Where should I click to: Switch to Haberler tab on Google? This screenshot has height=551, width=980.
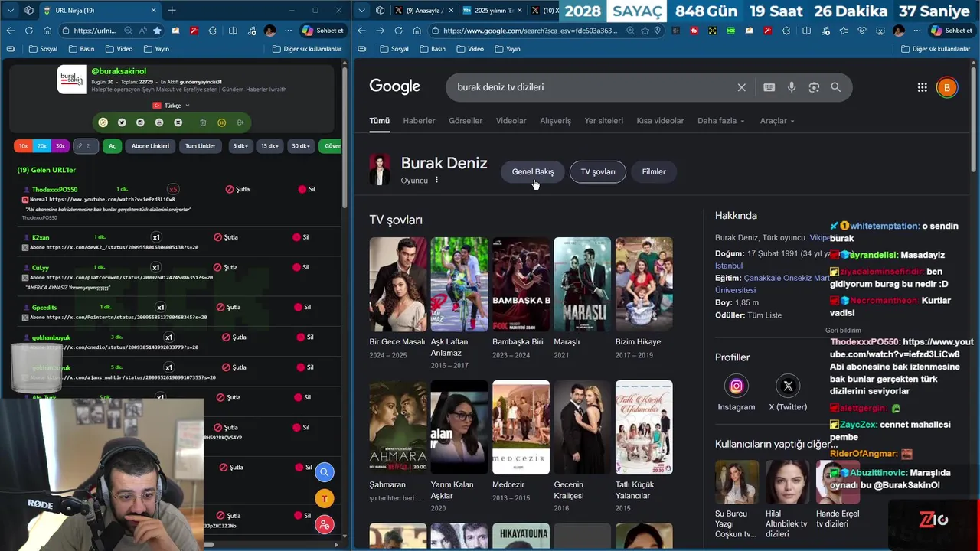pyautogui.click(x=419, y=121)
